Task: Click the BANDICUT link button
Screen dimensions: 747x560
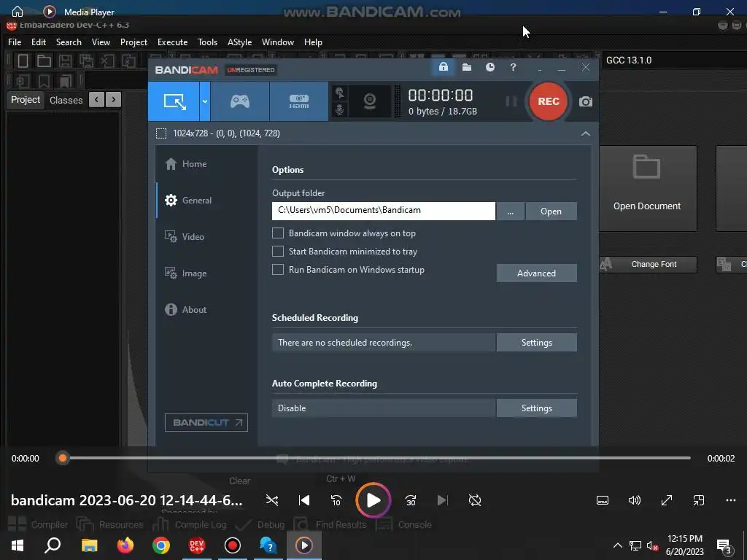Action: pyautogui.click(x=206, y=422)
